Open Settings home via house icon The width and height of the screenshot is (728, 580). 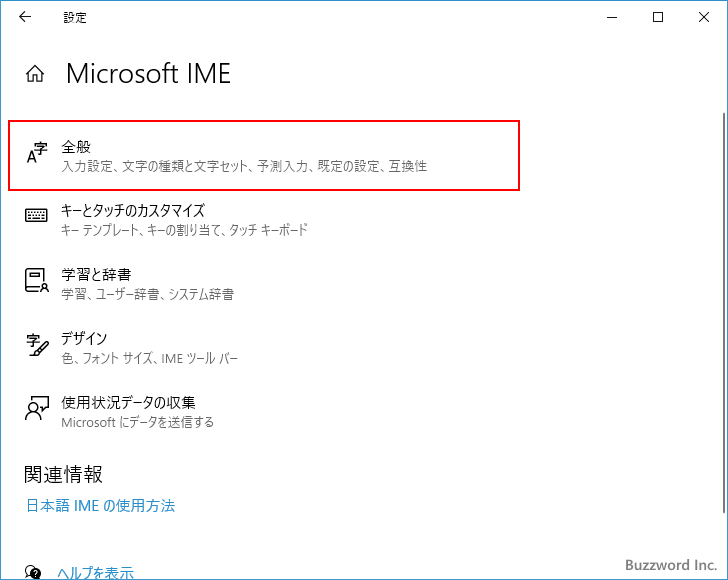pos(35,73)
